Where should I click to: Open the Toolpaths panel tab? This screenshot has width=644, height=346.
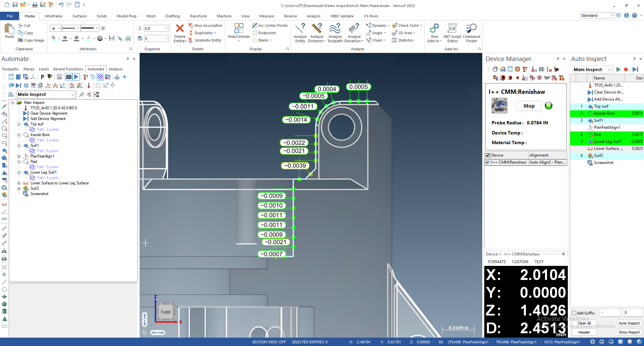(x=10, y=69)
